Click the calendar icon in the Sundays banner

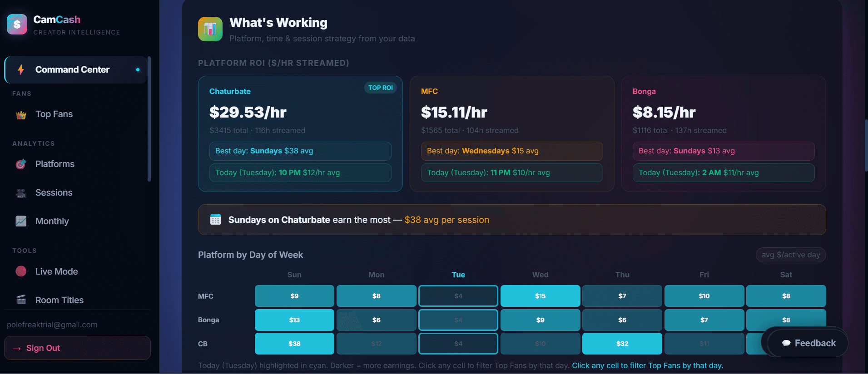click(215, 220)
